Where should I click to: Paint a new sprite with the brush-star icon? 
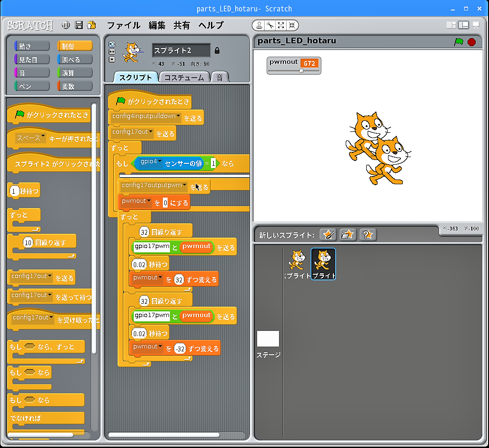328,235
